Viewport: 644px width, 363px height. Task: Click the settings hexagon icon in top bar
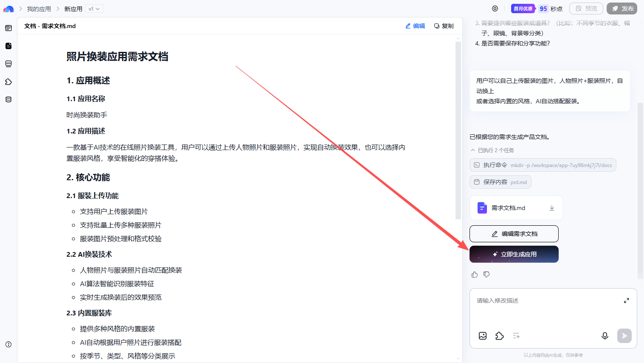pyautogui.click(x=495, y=9)
